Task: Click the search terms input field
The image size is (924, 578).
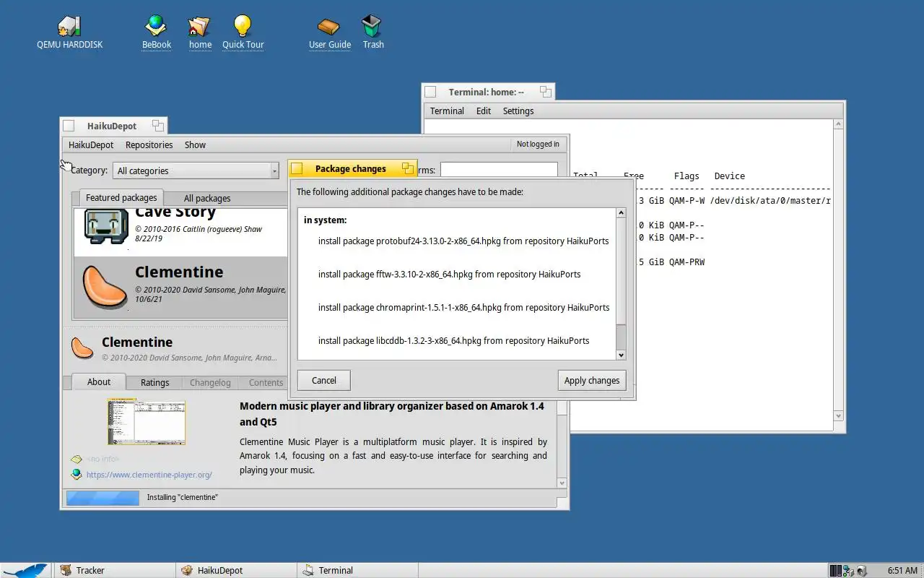Action: (499, 170)
